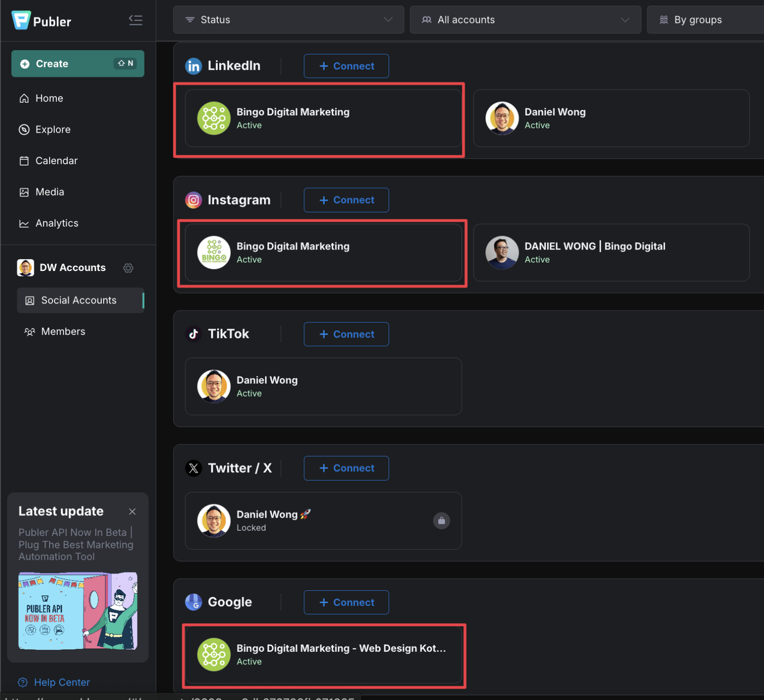Click the Twitter / X section heading
The image size is (764, 700).
tap(240, 468)
